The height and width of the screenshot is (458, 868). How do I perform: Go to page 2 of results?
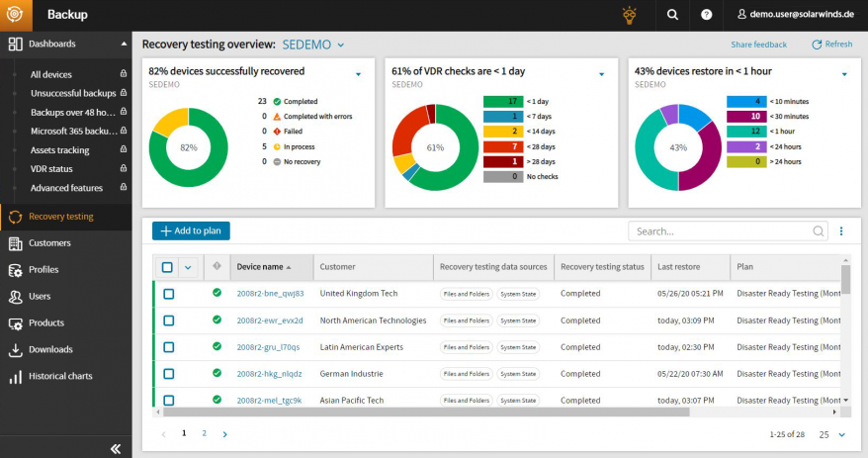(x=205, y=433)
